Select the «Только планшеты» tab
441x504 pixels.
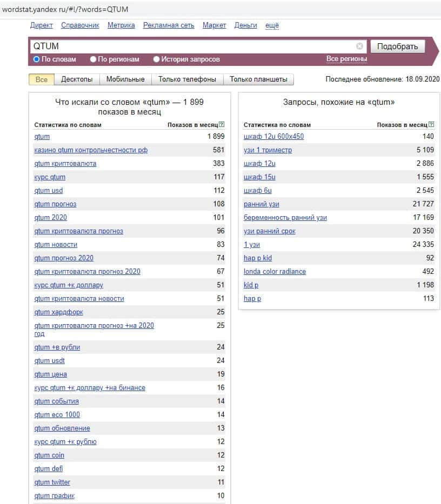258,79
